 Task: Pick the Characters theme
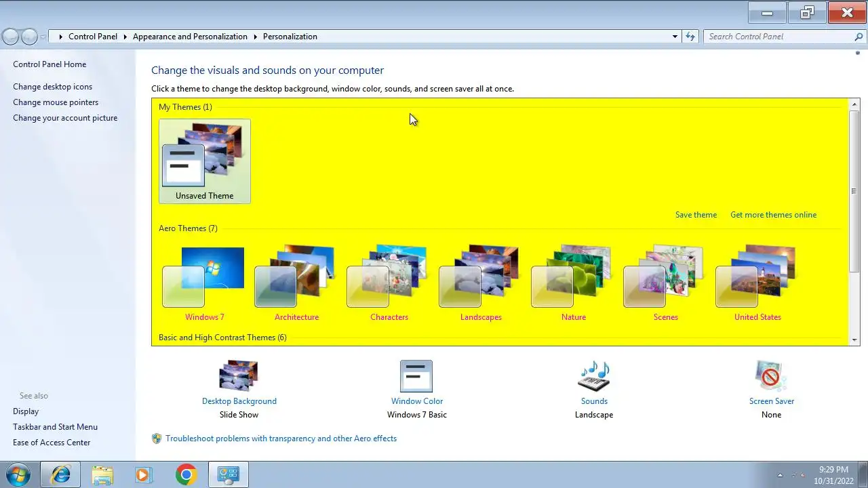389,283
